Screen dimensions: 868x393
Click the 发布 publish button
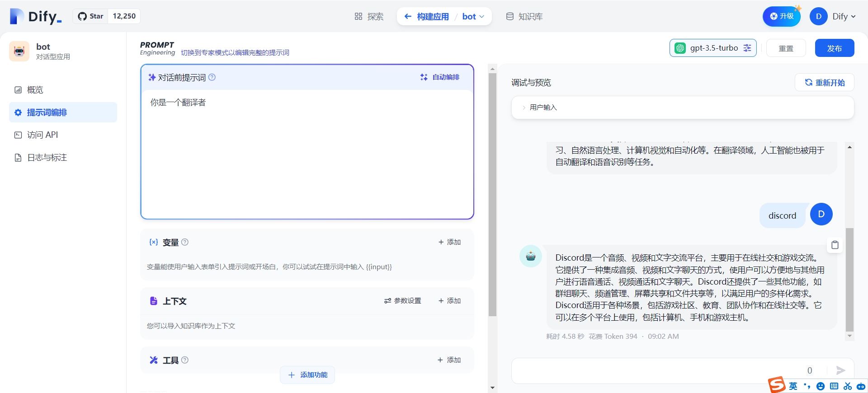point(835,48)
